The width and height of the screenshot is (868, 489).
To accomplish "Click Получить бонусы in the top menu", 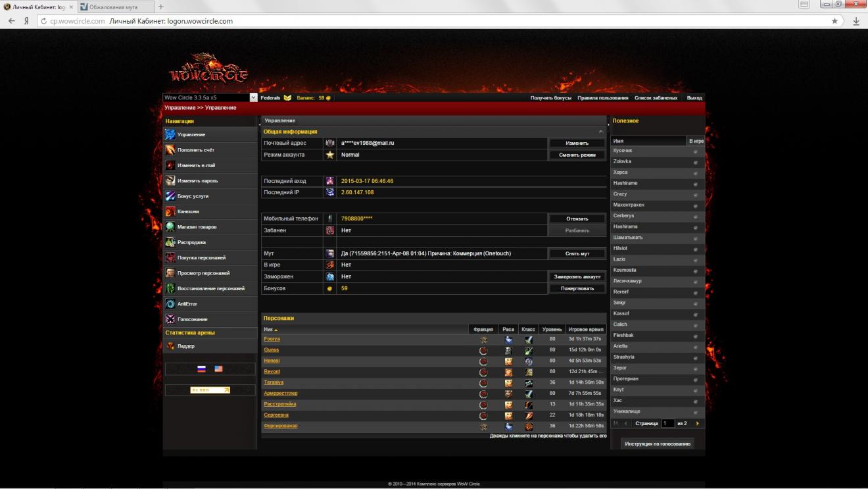I will point(550,98).
